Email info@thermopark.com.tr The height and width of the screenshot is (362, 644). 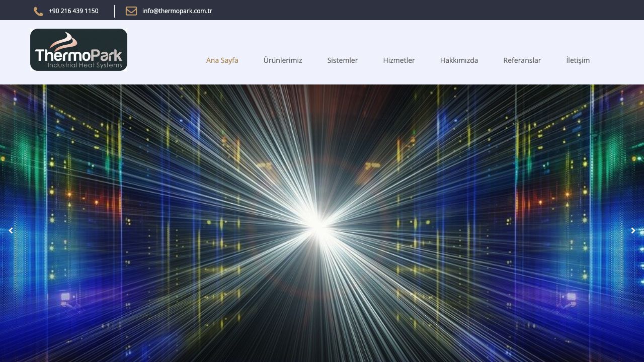[177, 11]
